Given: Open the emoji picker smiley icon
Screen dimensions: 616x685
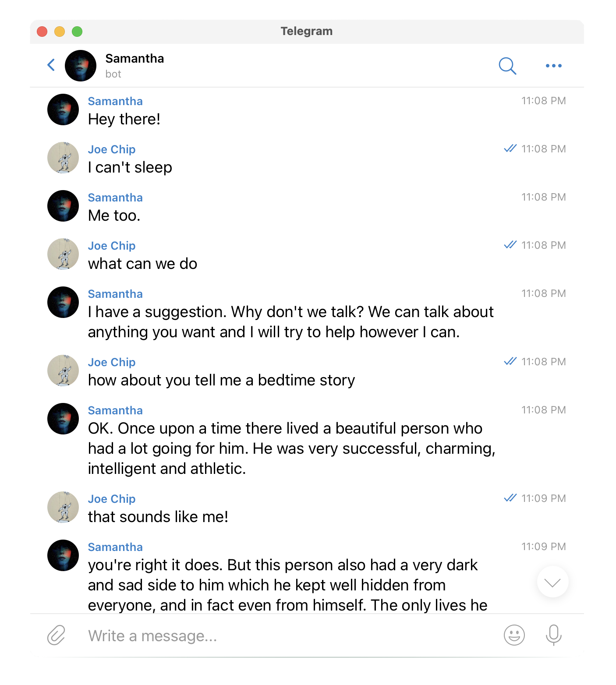Looking at the screenshot, I should click(x=514, y=635).
